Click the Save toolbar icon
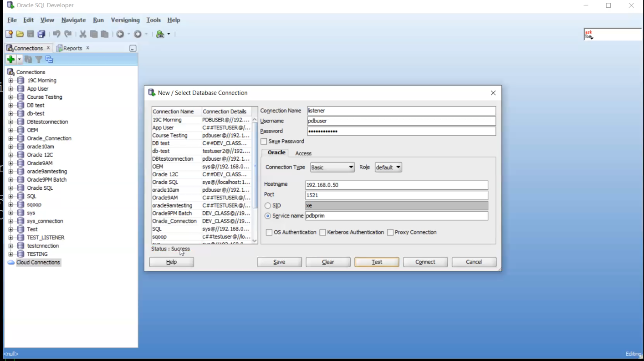Viewport: 644px width, 361px height. [x=31, y=34]
